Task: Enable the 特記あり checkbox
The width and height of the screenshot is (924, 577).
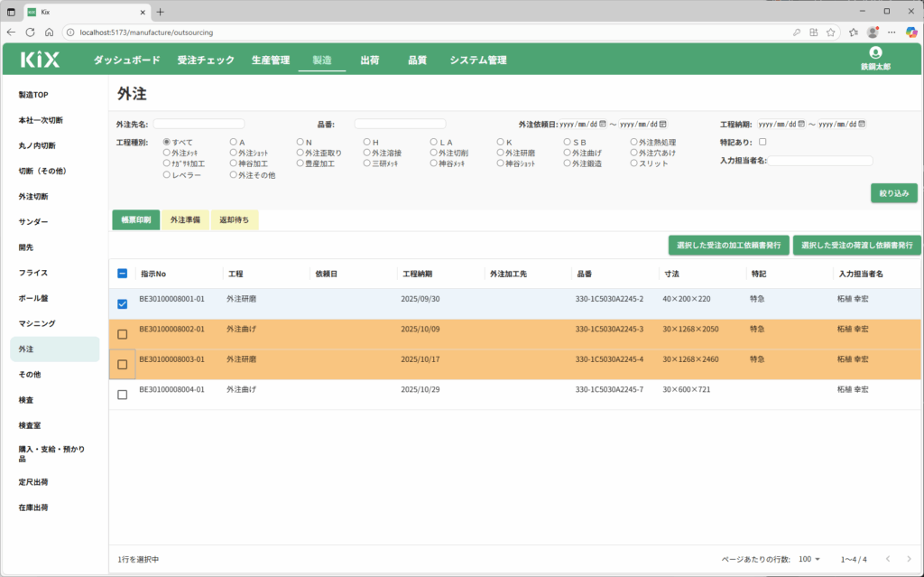Action: 762,142
